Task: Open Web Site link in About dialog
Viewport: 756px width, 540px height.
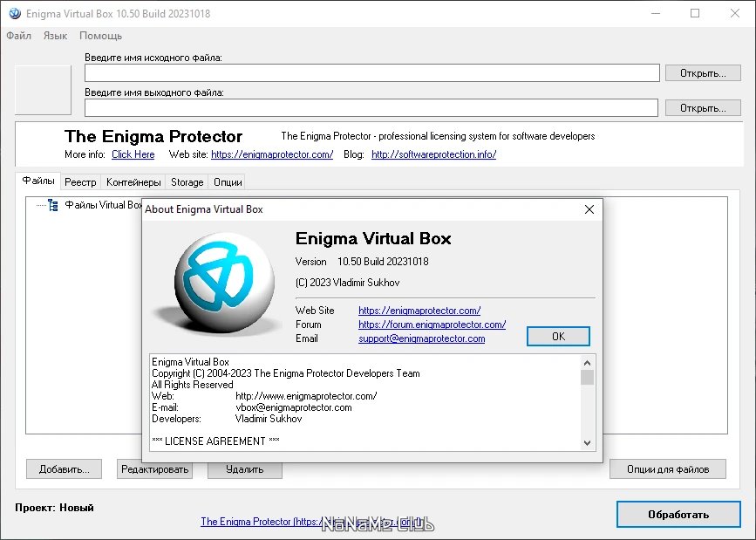Action: pyautogui.click(x=419, y=311)
